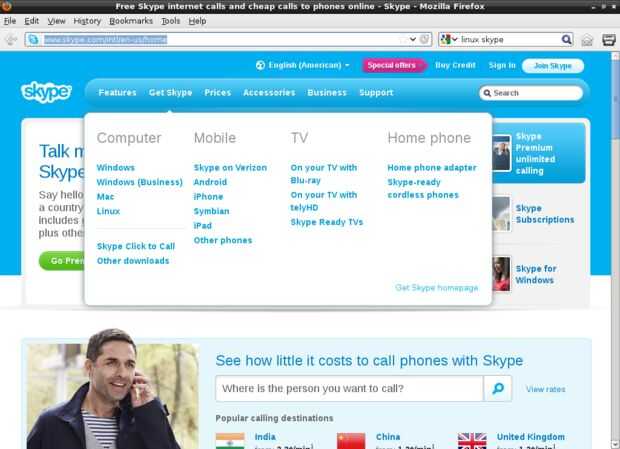Click the China flag icon
The image size is (620, 449).
click(351, 441)
